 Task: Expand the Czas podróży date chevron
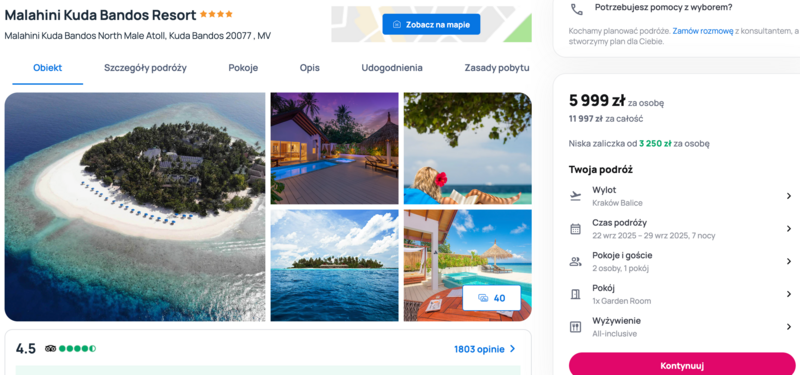tap(789, 229)
